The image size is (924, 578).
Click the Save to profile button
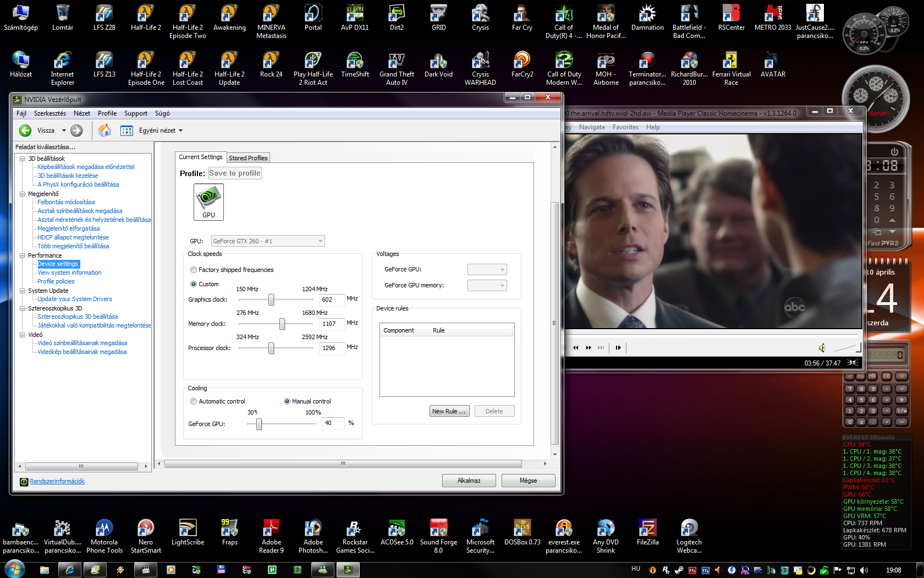click(235, 173)
